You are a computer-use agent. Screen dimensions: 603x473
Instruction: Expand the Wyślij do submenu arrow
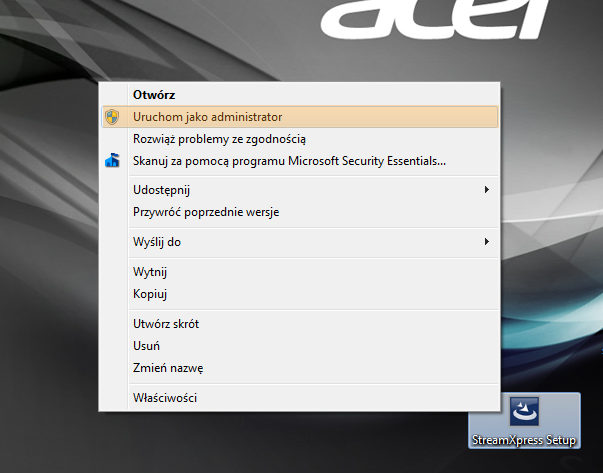pyautogui.click(x=486, y=241)
